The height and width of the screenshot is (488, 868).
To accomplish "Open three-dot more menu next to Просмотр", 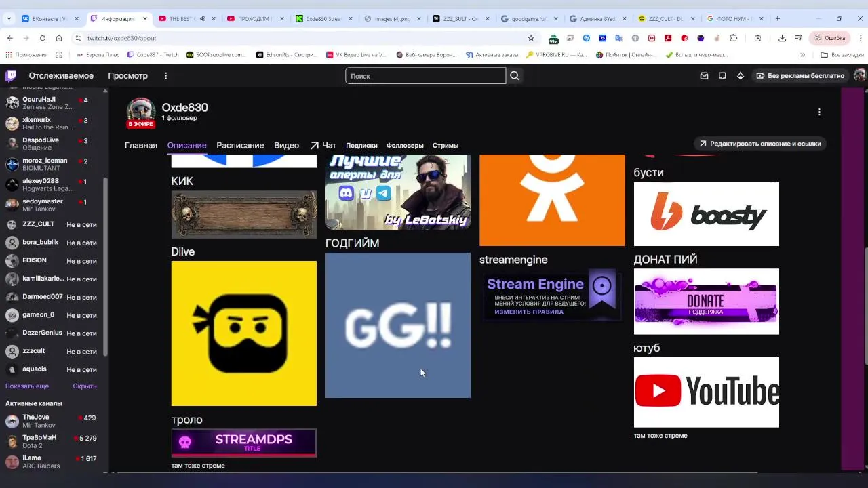I will coord(165,76).
